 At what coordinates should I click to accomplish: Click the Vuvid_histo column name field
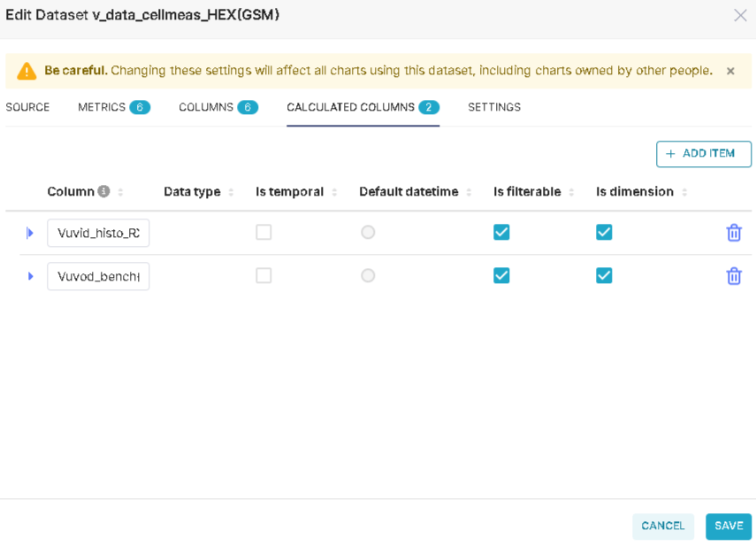[x=98, y=233]
